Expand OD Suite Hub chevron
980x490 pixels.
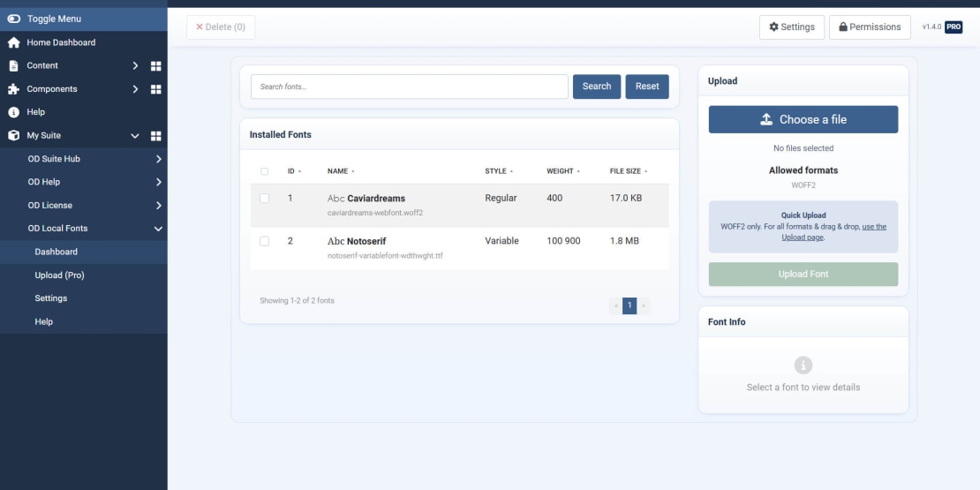point(159,159)
